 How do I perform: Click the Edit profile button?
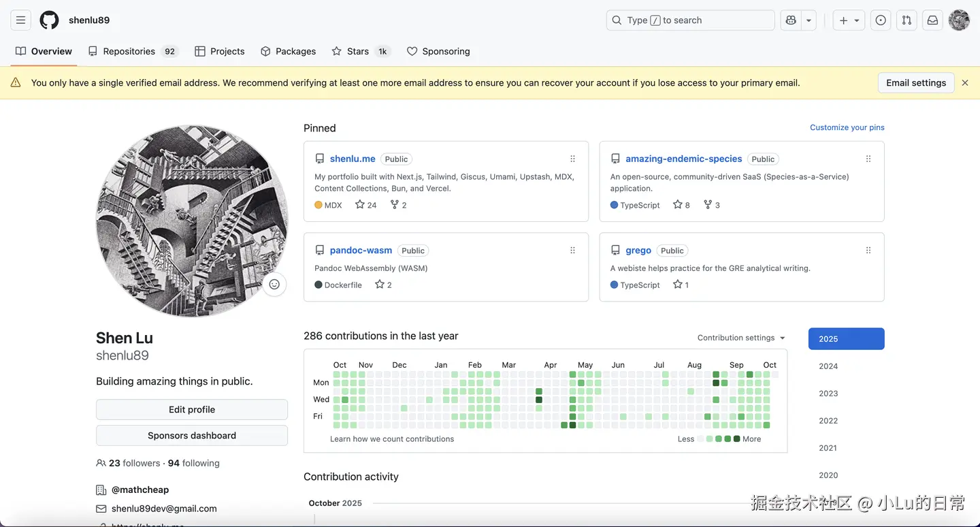click(x=192, y=409)
